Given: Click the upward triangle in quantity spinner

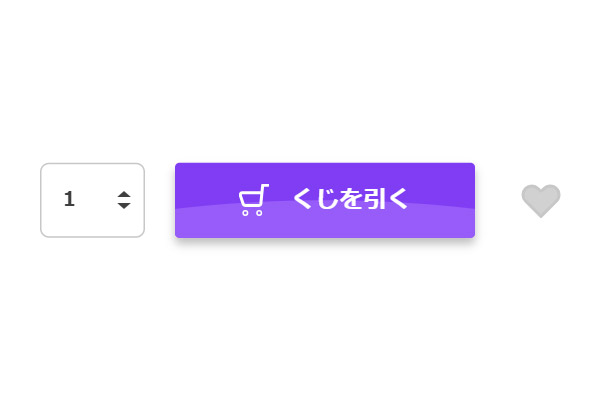Looking at the screenshot, I should click(124, 194).
